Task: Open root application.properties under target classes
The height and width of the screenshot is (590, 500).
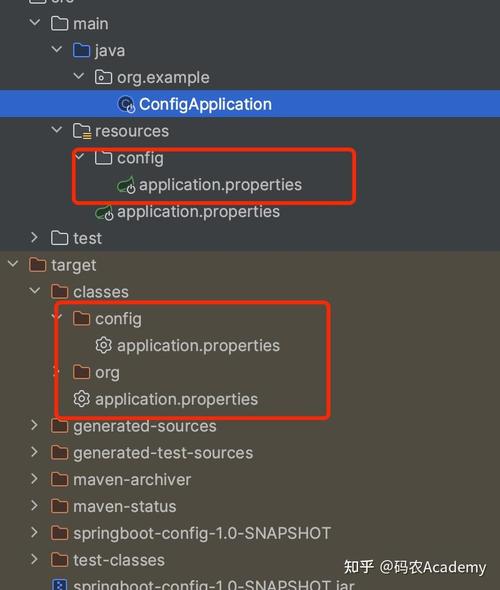Action: pyautogui.click(x=176, y=399)
